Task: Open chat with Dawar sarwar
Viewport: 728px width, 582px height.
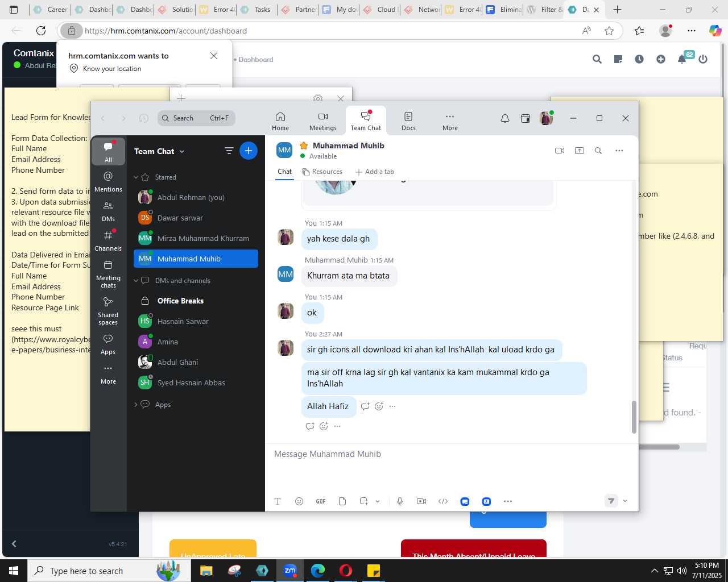Action: point(196,218)
